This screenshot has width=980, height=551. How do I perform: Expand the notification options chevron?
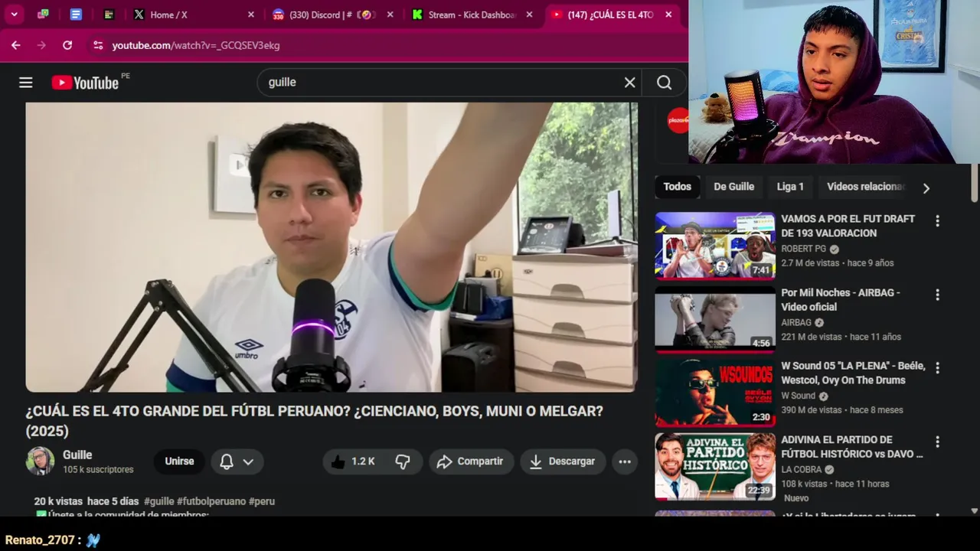248,461
